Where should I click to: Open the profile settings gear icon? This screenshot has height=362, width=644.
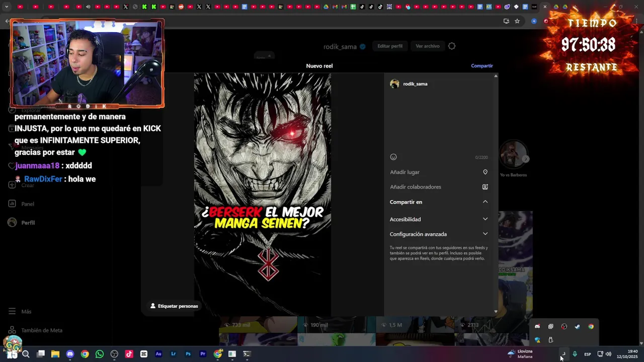click(452, 46)
